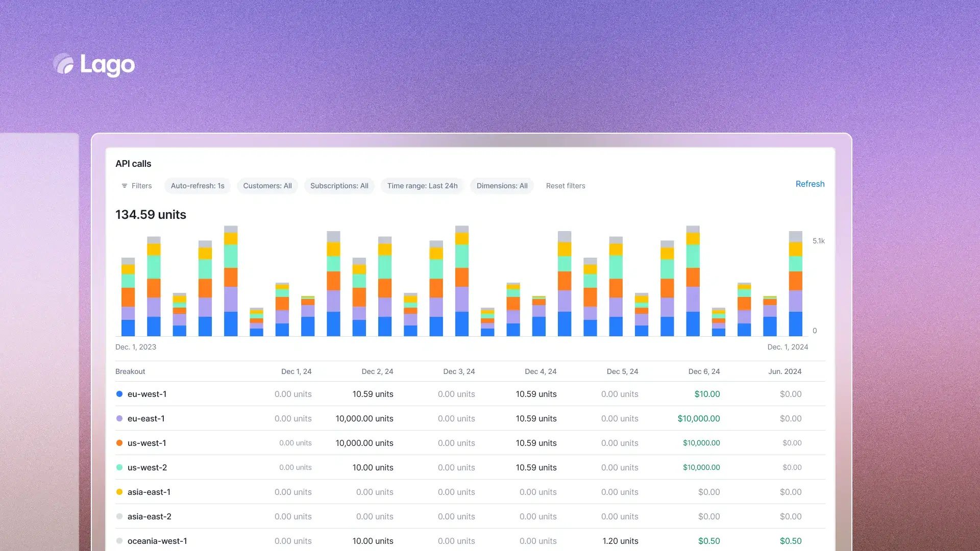The height and width of the screenshot is (551, 980).
Task: Click the Jun. 2024 column header
Action: click(x=785, y=371)
